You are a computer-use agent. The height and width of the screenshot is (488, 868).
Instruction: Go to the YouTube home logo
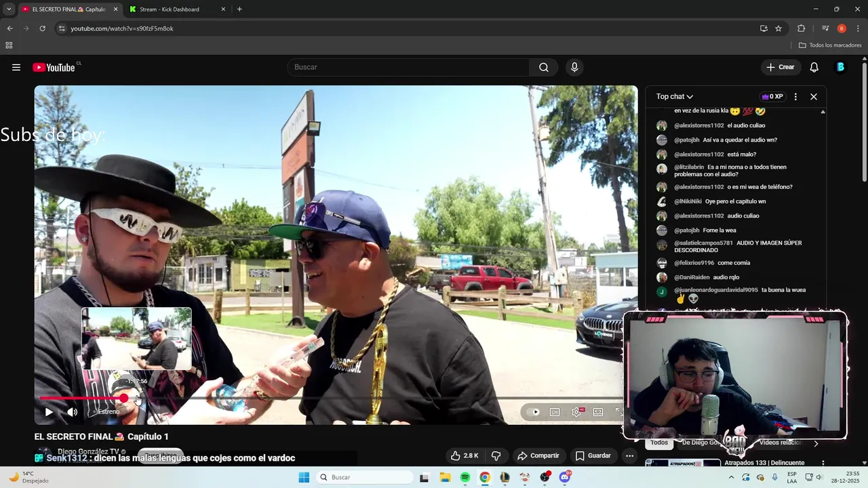click(x=54, y=67)
